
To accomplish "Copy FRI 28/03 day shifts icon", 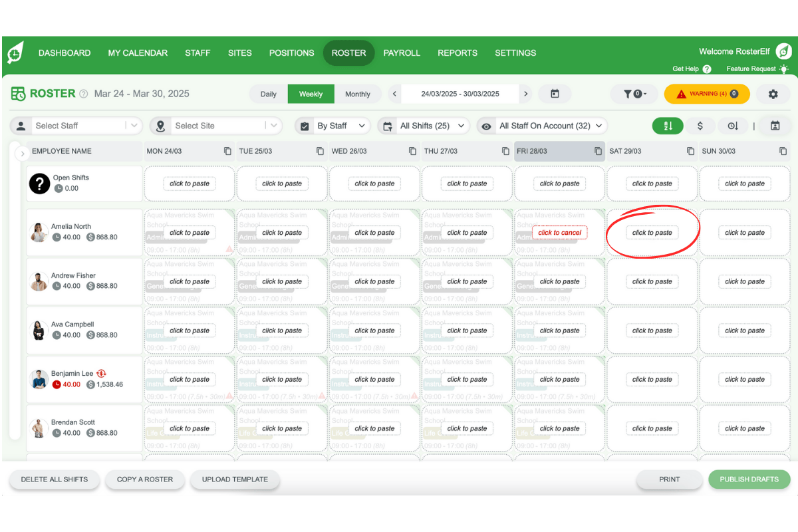I will pos(598,151).
